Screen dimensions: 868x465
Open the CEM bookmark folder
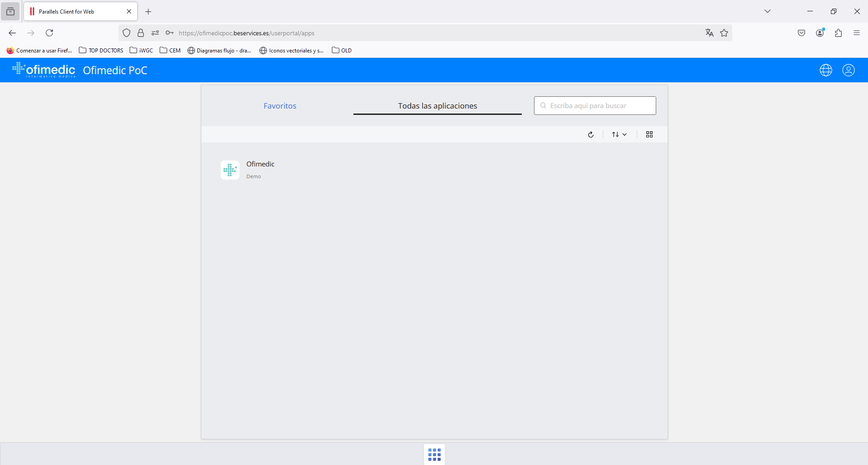click(170, 50)
